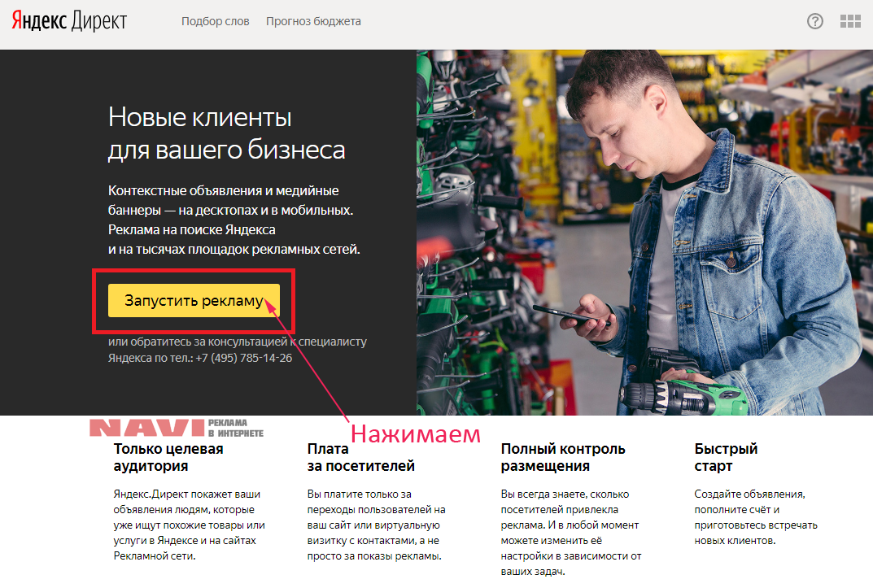The image size is (873, 588).
Task: Click the Яндекс Директ logo
Action: click(x=69, y=21)
